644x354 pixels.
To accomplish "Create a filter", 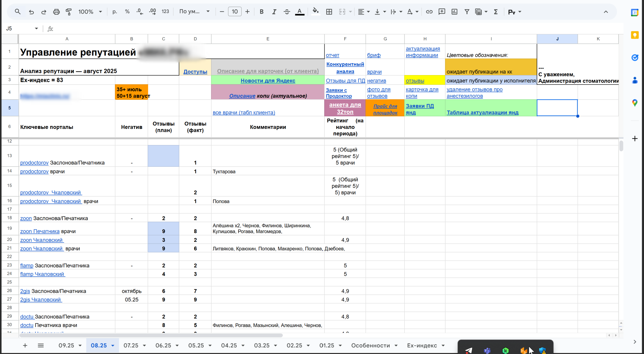I will (x=467, y=11).
